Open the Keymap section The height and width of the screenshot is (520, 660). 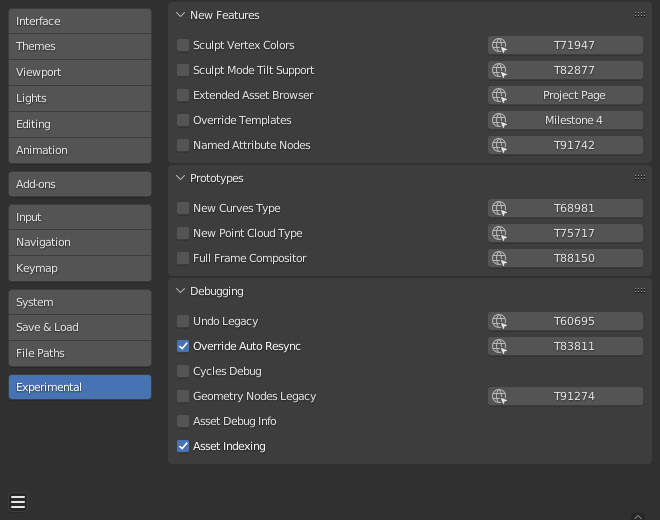pos(80,268)
